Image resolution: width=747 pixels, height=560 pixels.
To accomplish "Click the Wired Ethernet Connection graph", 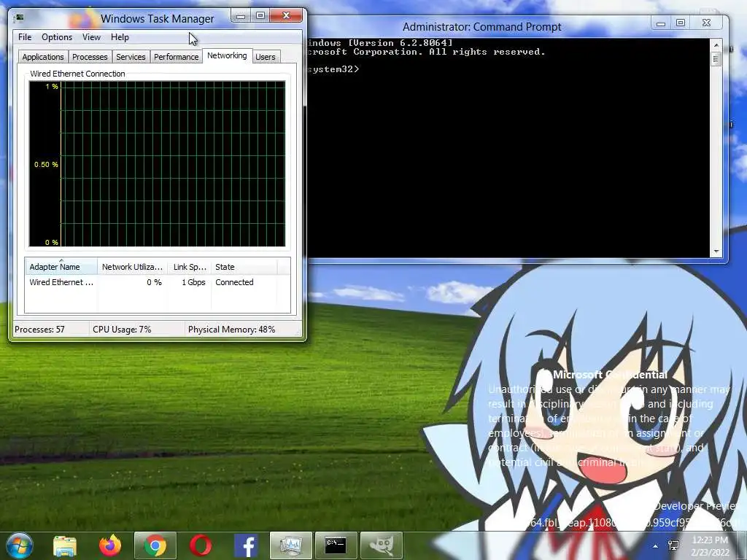I will (158, 164).
